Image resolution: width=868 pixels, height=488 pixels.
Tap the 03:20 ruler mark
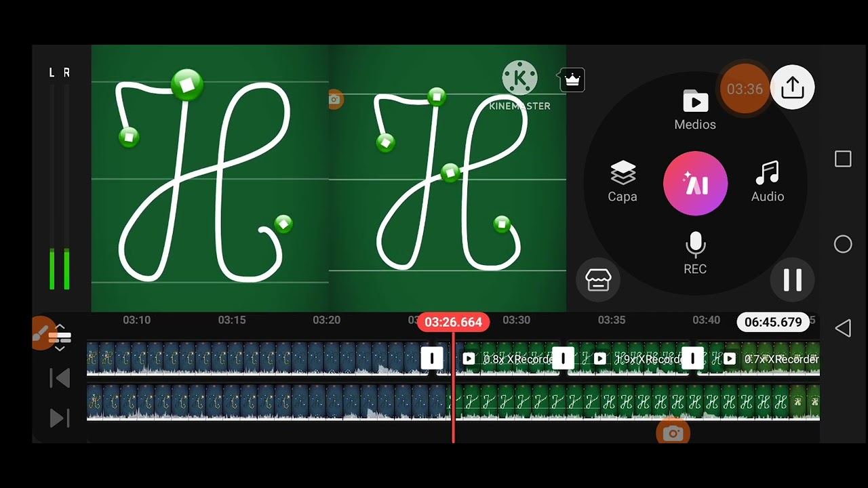coord(326,320)
